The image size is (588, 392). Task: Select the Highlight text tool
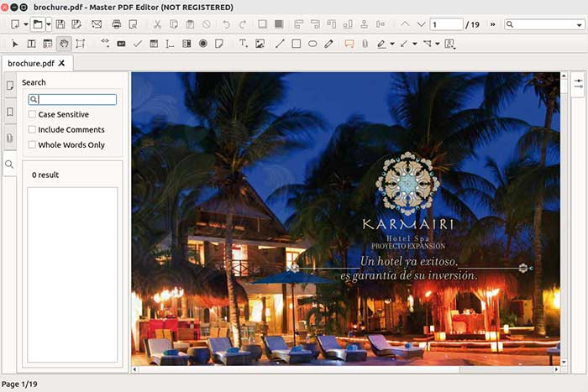tap(381, 44)
